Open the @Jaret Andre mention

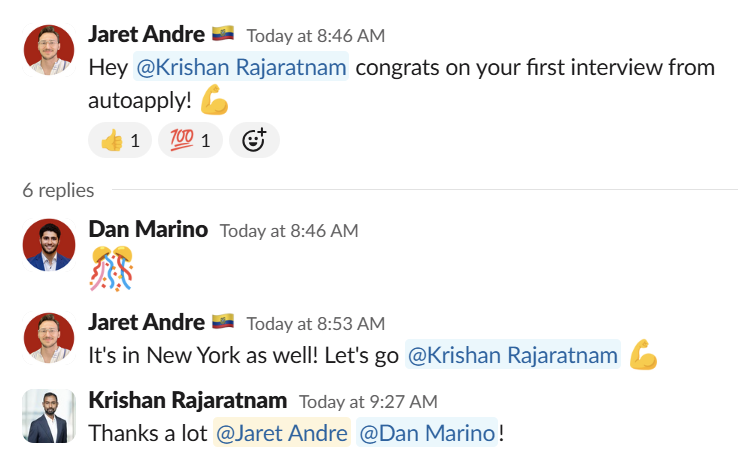282,433
